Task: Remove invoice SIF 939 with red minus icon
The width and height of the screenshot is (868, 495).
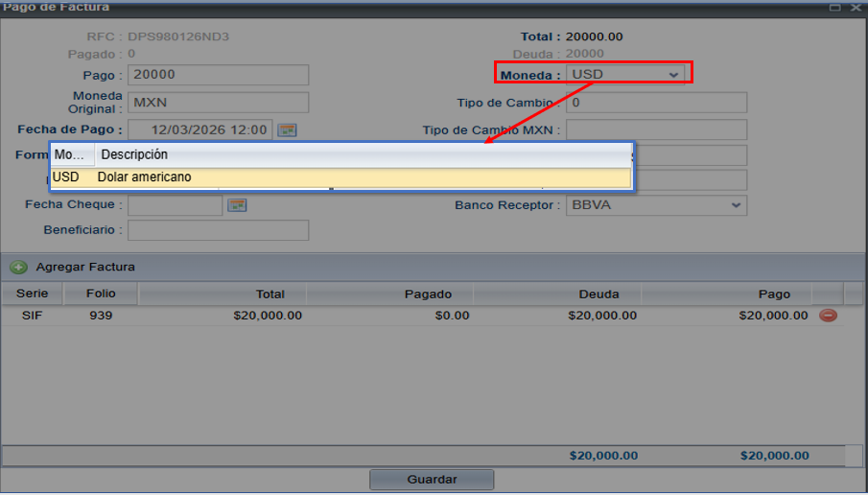Action: pyautogui.click(x=828, y=316)
